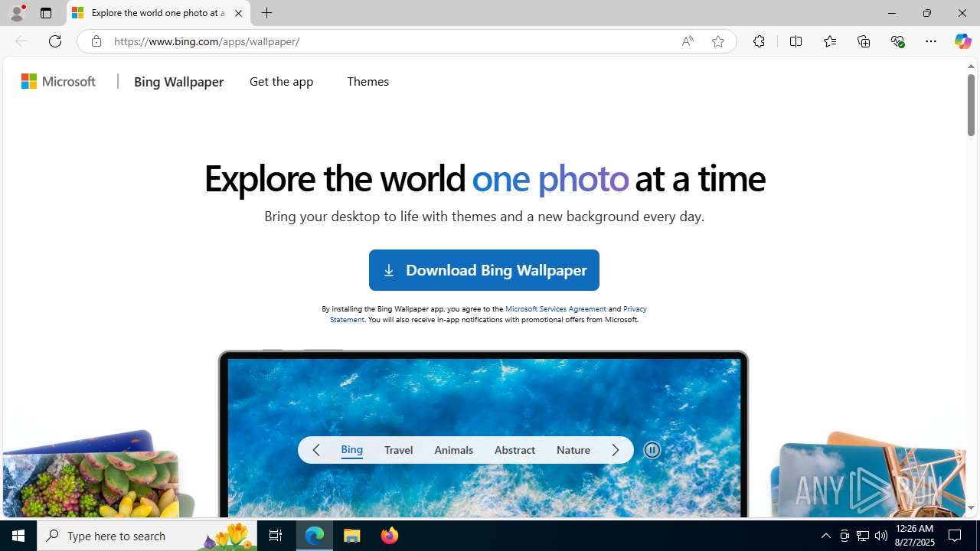Toggle Split screen view
This screenshot has width=980, height=551.
pyautogui.click(x=795, y=41)
